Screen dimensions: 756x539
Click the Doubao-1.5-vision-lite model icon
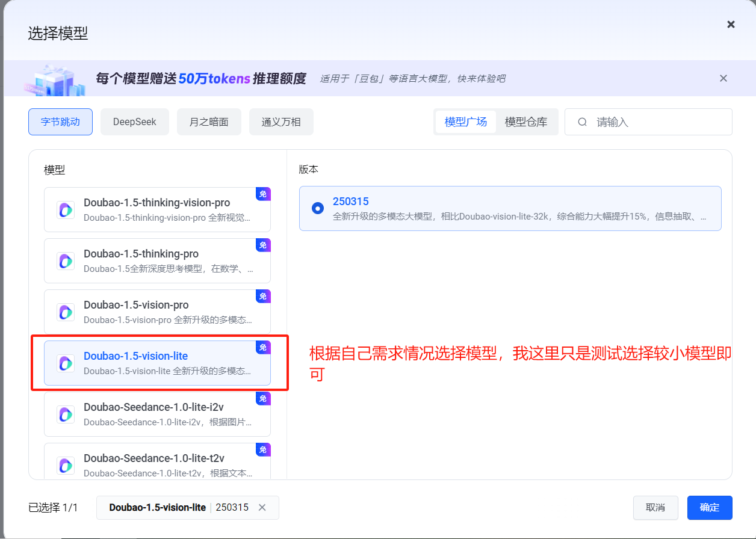tap(66, 363)
